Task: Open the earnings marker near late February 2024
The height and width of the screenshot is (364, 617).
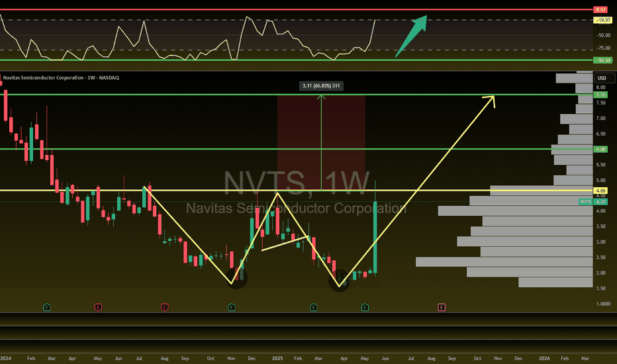Action: click(x=47, y=307)
